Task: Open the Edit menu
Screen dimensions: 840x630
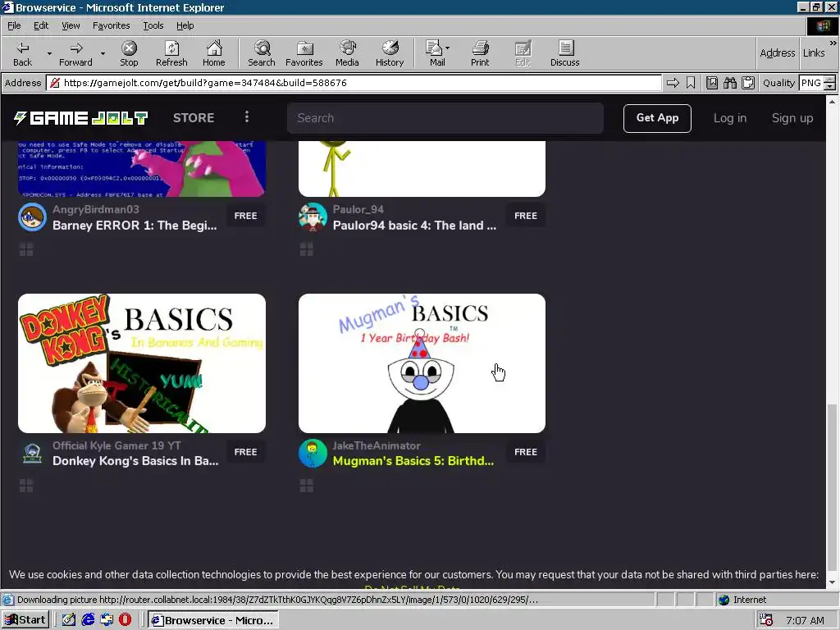Action: point(41,25)
